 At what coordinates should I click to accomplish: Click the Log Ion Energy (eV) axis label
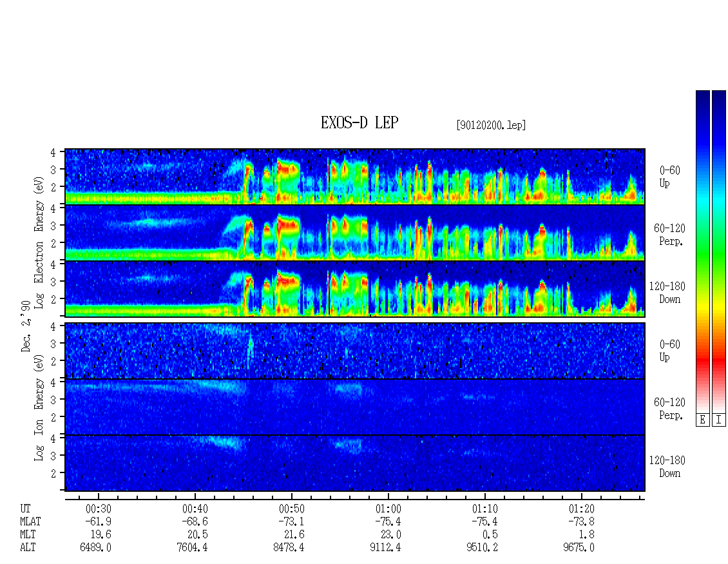[39, 407]
